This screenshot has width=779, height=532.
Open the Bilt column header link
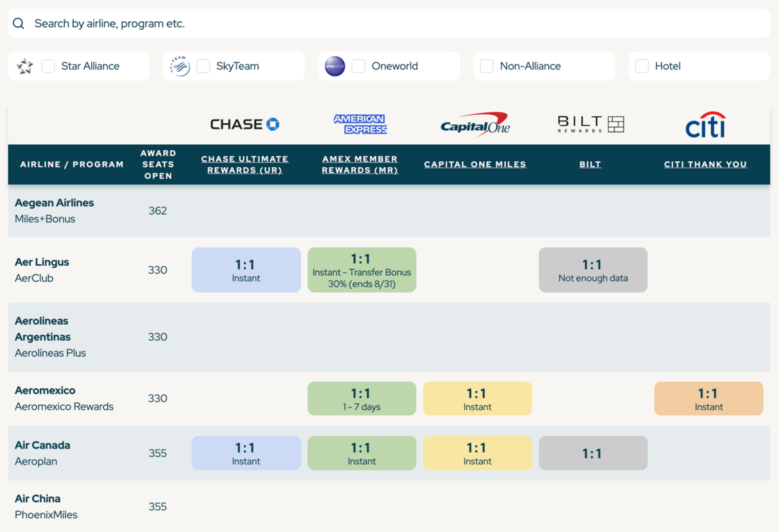coord(590,164)
